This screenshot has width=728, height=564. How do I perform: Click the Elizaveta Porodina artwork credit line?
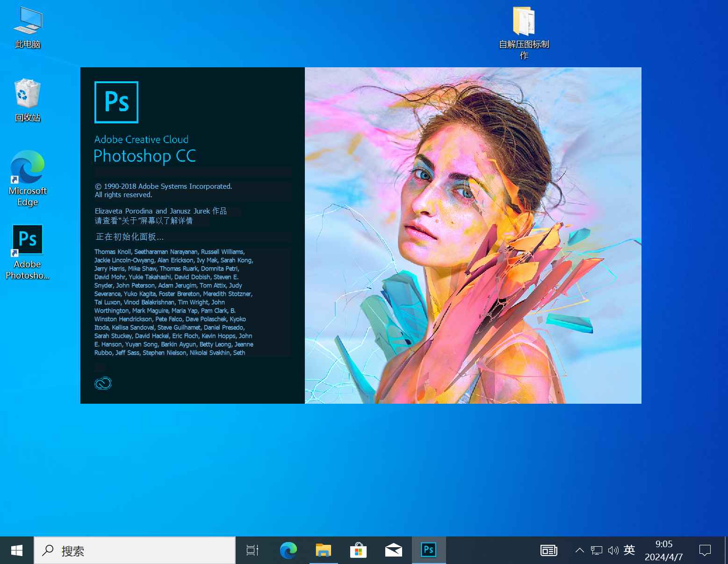click(x=161, y=211)
